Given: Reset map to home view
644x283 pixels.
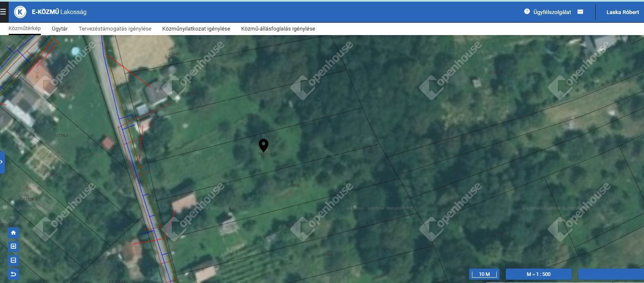Looking at the screenshot, I should tap(13, 233).
